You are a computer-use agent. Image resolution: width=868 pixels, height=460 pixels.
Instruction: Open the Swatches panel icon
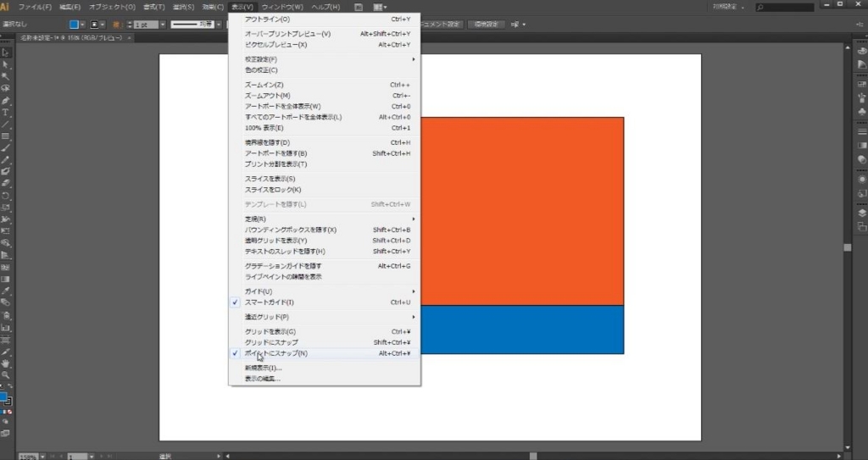click(x=862, y=84)
